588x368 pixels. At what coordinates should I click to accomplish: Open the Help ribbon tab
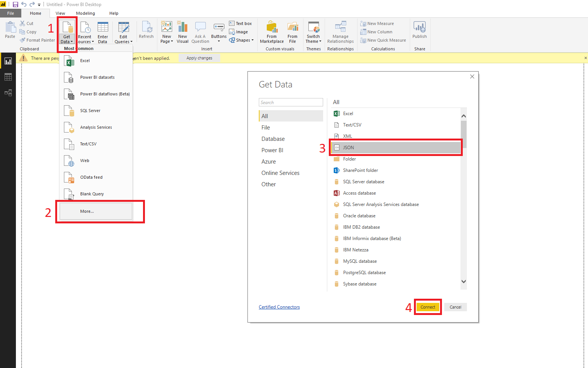click(x=114, y=13)
